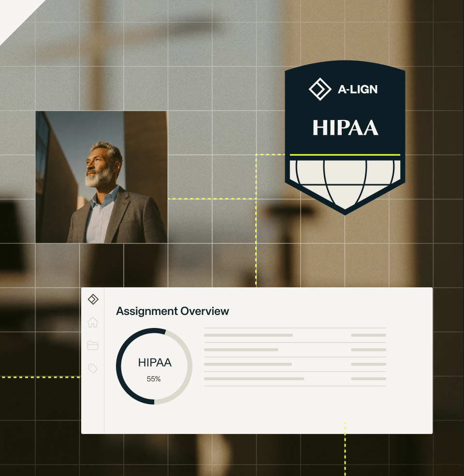Screen dimensions: 464x476
Task: Click the photo of the bearded man
Action: pos(101,177)
